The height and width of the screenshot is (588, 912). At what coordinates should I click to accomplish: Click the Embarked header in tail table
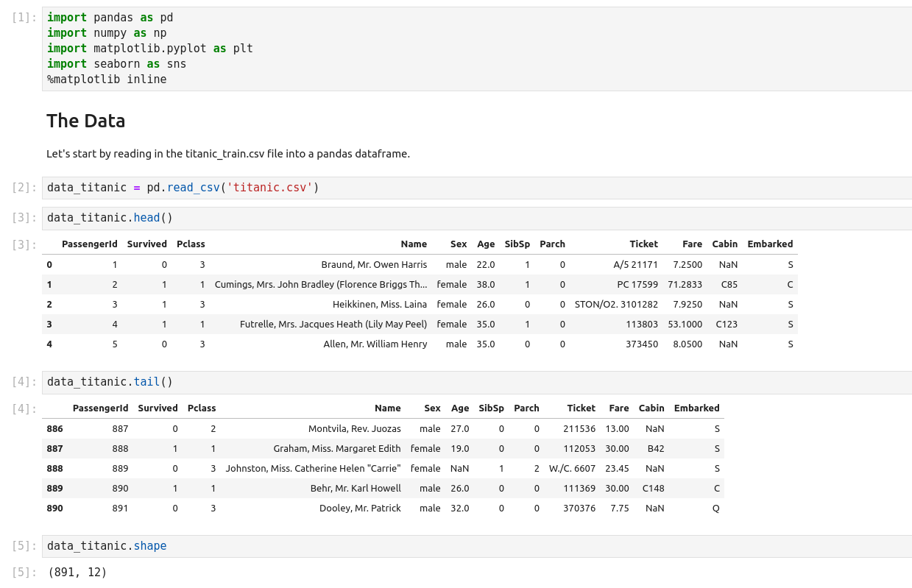click(696, 408)
